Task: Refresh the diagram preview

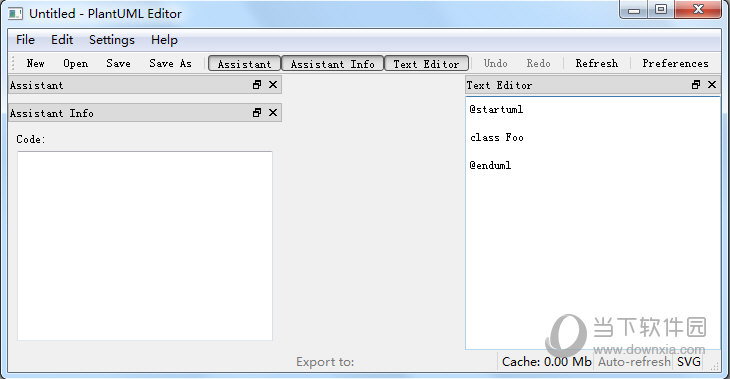Action: point(597,63)
